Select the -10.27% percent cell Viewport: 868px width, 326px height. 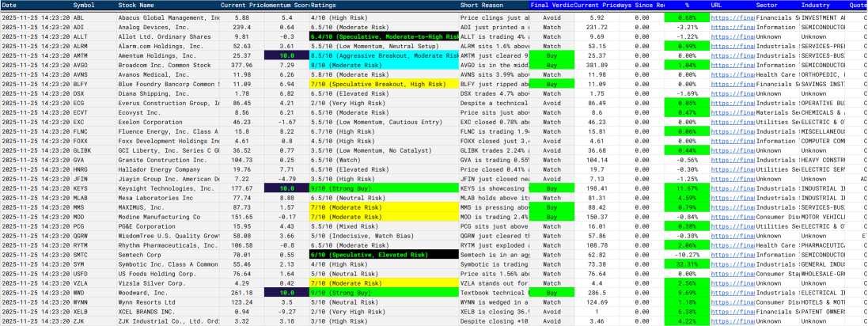coord(687,255)
